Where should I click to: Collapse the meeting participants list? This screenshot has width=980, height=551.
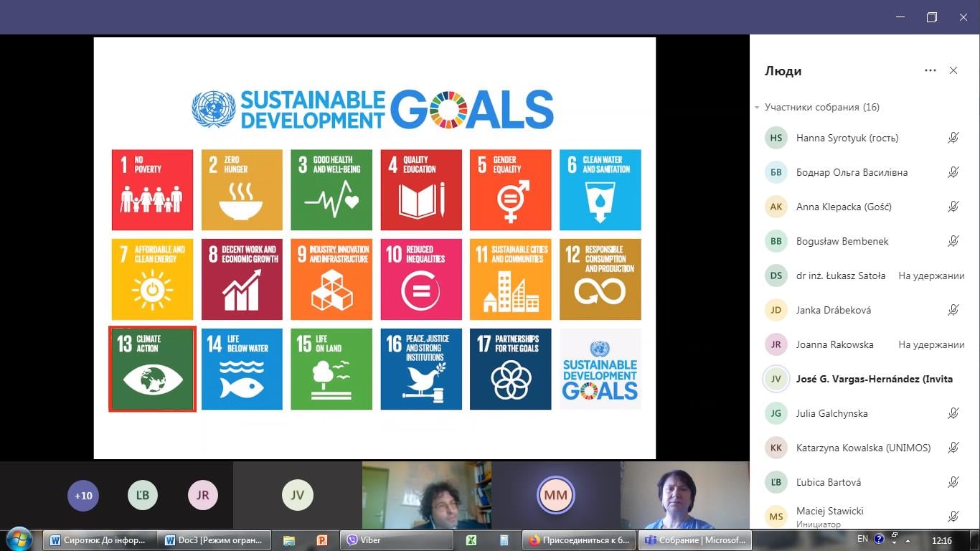click(x=757, y=108)
